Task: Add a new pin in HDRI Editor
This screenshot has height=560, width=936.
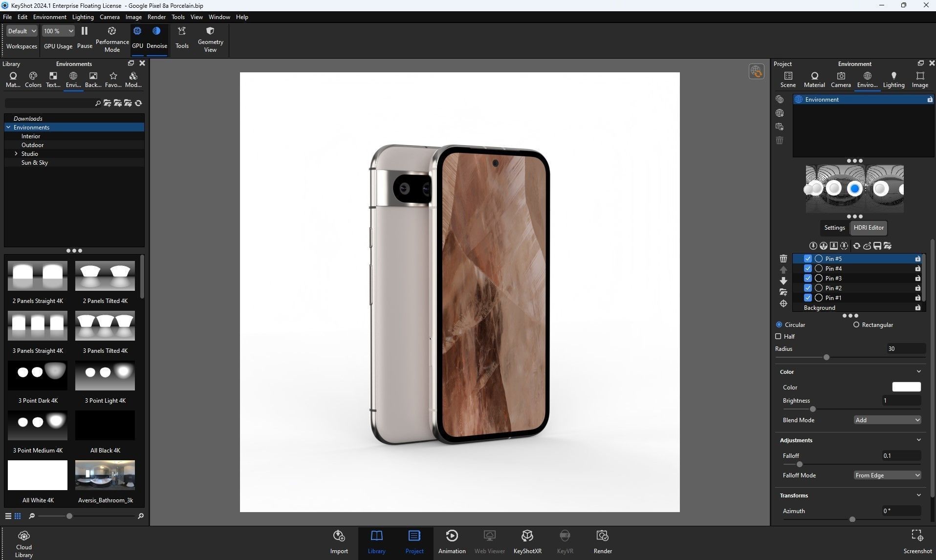Action: point(813,246)
